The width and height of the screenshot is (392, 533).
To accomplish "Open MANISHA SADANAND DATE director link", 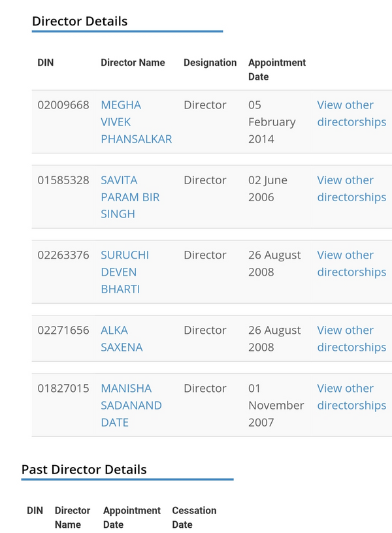I will coord(131,405).
